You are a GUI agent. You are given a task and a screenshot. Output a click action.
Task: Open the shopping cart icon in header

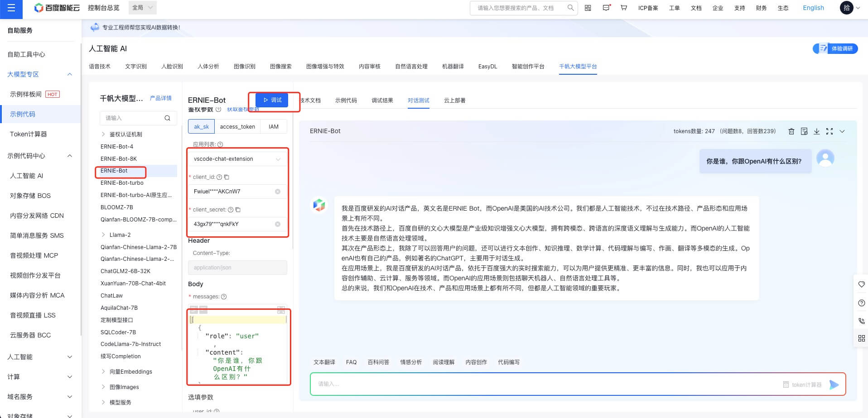624,8
